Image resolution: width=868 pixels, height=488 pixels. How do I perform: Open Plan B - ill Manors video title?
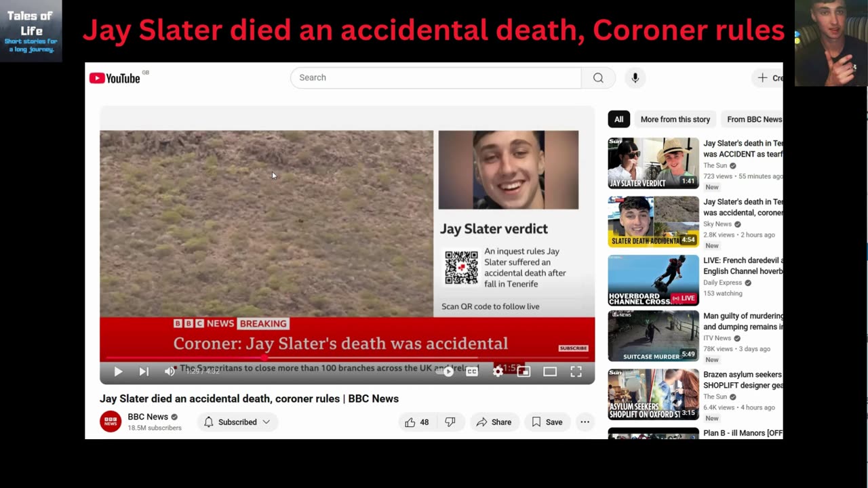pyautogui.click(x=743, y=433)
